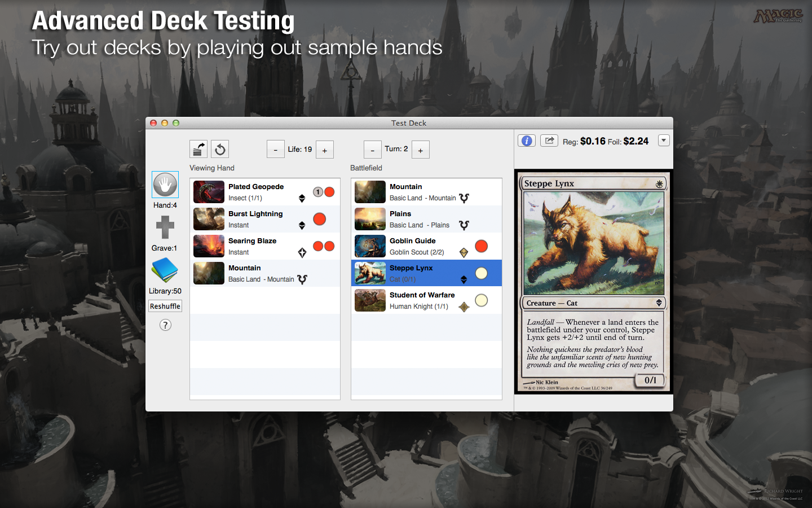The height and width of the screenshot is (508, 812).
Task: Increase life with the plus button
Action: tap(324, 150)
